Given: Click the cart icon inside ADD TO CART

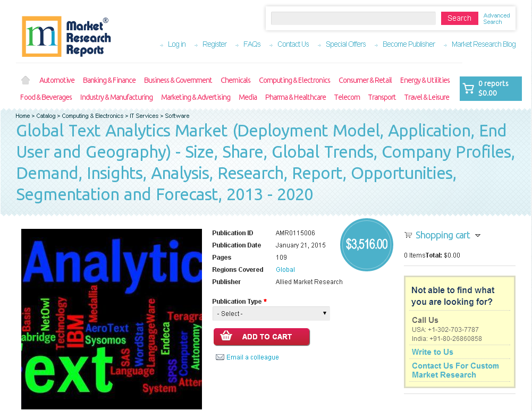Looking at the screenshot, I should (x=226, y=337).
